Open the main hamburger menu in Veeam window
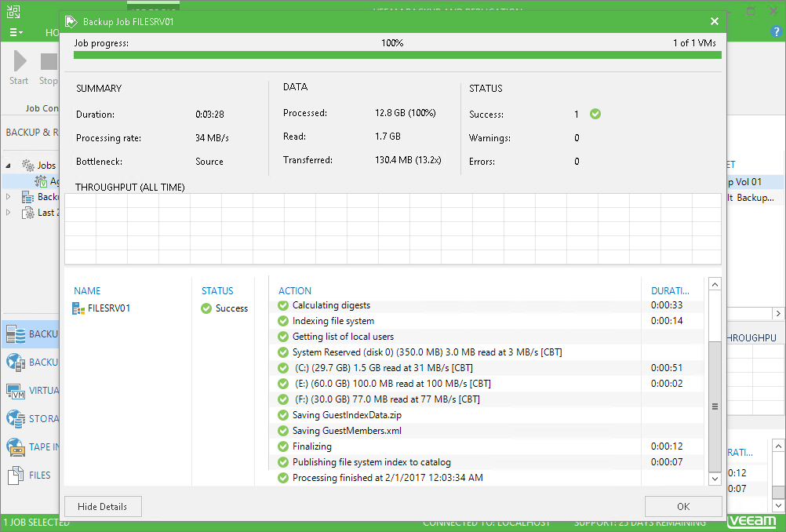This screenshot has width=786, height=532. tap(16, 32)
